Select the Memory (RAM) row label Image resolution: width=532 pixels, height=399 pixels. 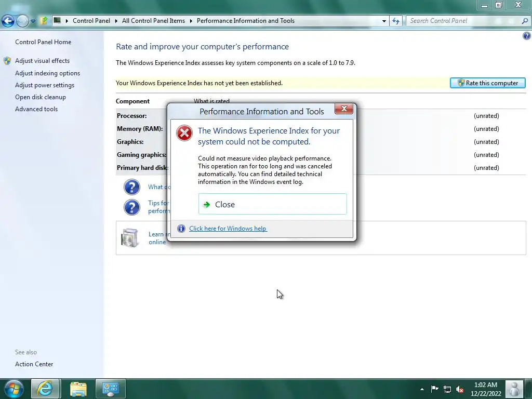coord(140,129)
